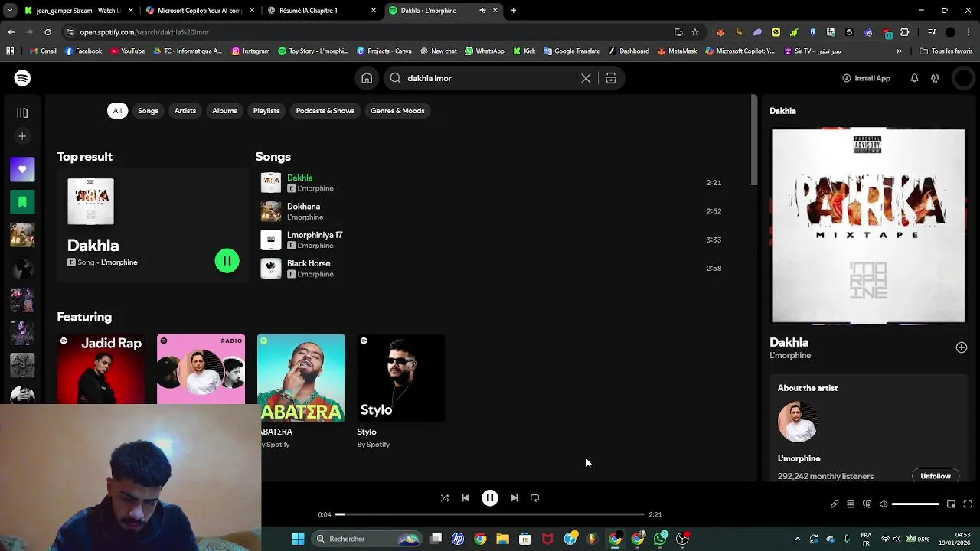Click the Spotify logo
980x551 pixels.
[x=22, y=78]
